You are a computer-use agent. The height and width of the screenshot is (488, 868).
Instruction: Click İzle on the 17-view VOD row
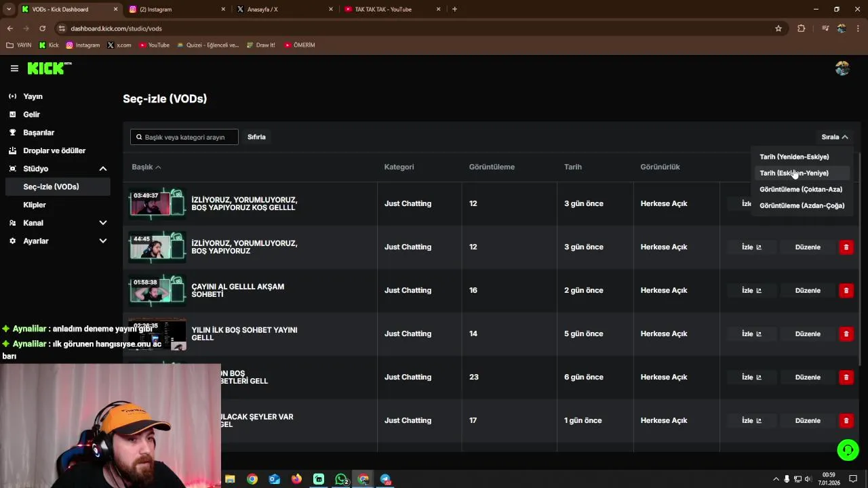point(751,420)
